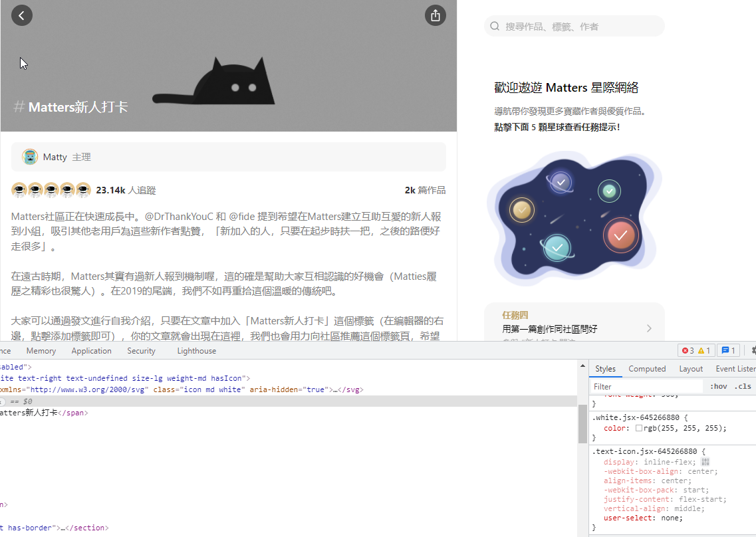Open DevTools issues message badge

(729, 350)
